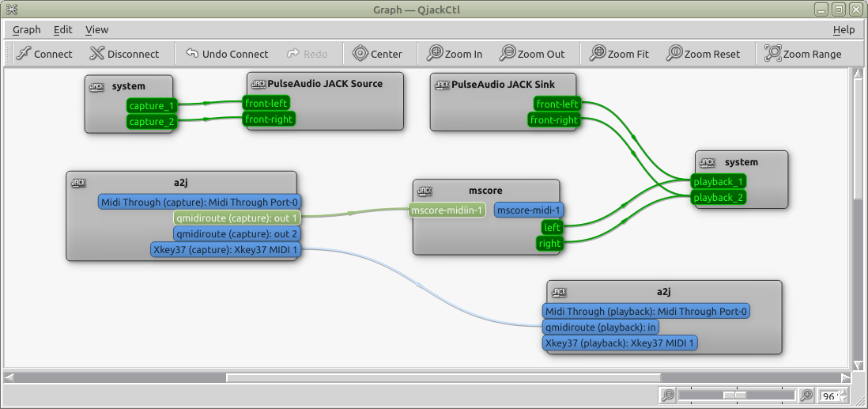Click the vertical scrollbar up arrow
This screenshot has width=868, height=409.
coord(858,74)
